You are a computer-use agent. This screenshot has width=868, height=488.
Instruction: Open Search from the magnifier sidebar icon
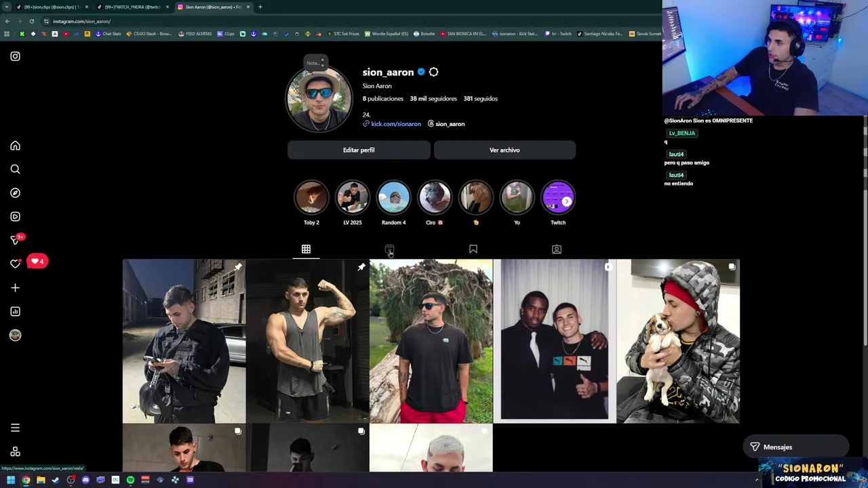click(15, 169)
